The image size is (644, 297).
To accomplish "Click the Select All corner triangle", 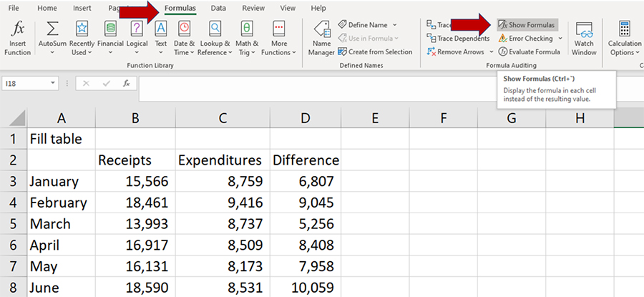I will coord(17,118).
